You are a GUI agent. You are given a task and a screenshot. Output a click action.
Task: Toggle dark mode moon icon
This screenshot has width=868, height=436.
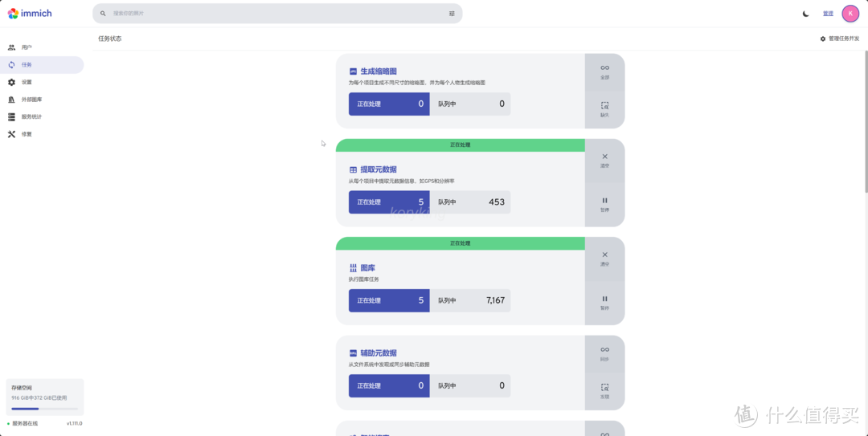click(x=805, y=14)
